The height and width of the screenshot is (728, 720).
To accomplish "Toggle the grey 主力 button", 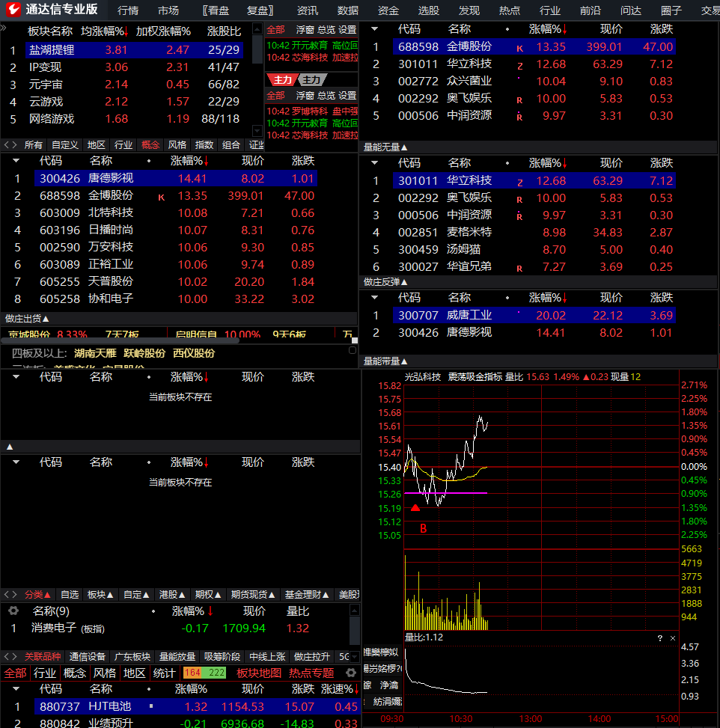I will (x=311, y=80).
